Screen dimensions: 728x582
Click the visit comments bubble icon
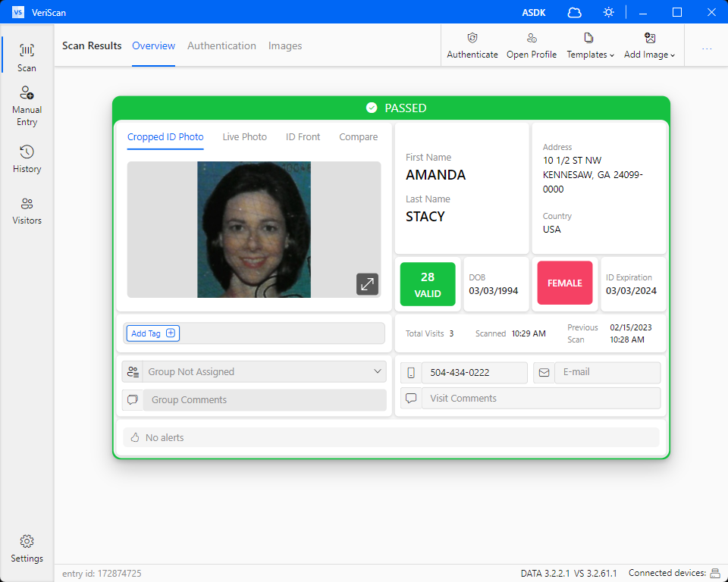pyautogui.click(x=411, y=398)
